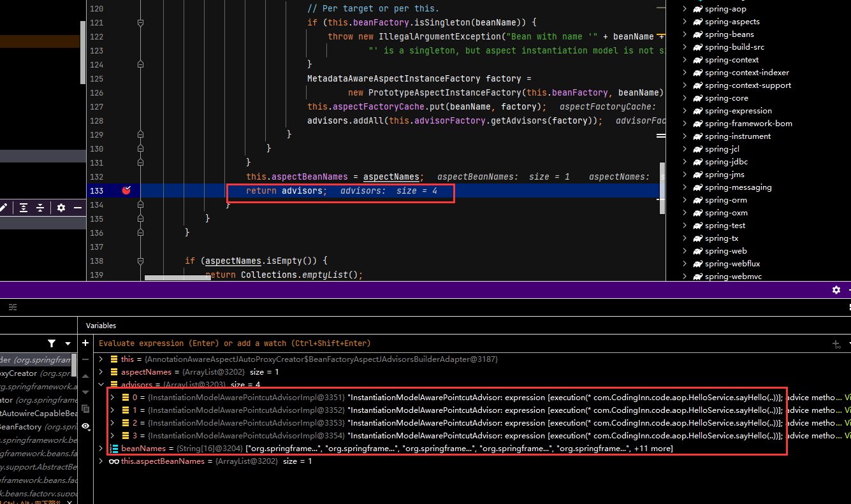
Task: Select the spring-framework-bom module
Action: (748, 124)
